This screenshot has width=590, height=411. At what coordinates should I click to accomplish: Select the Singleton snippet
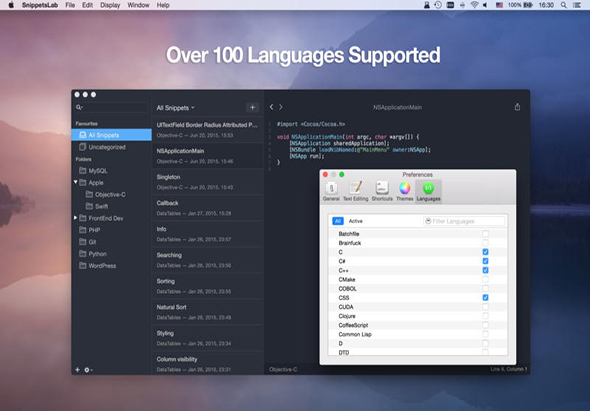207,182
